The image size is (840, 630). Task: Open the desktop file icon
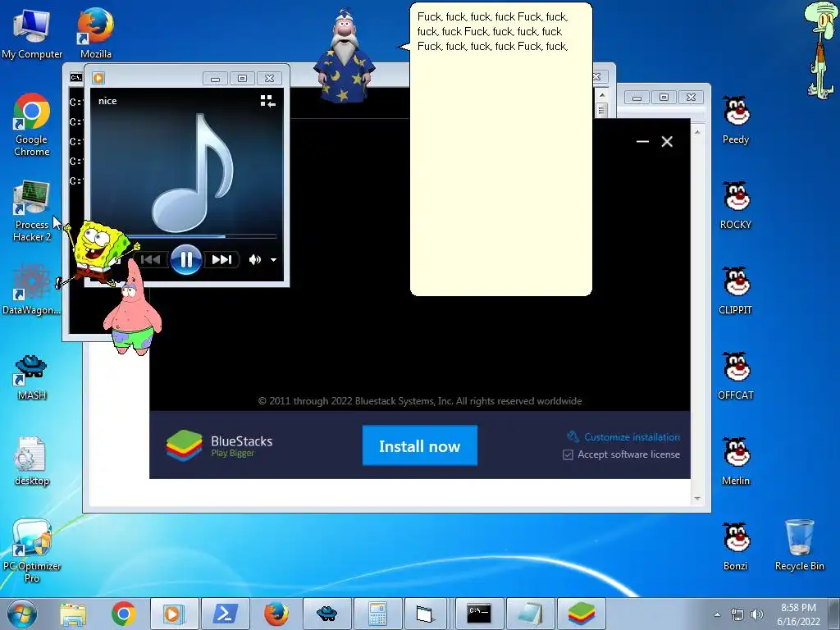[x=32, y=461]
